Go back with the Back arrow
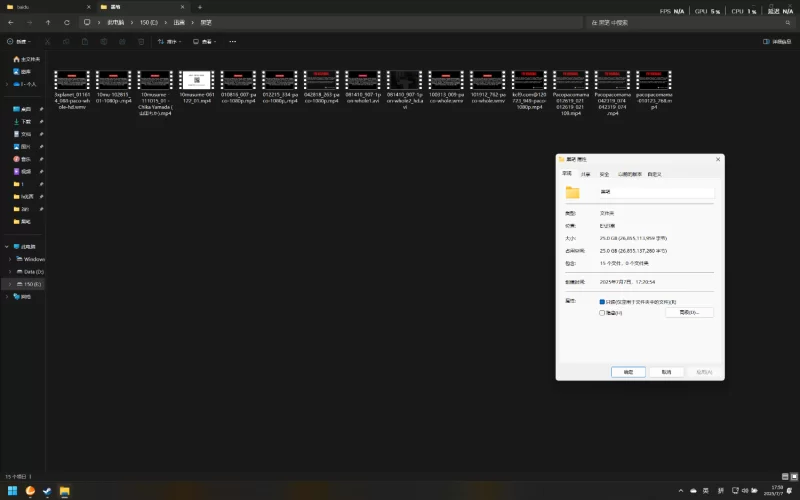Screen dimensions: 800x500 pyautogui.click(x=11, y=22)
